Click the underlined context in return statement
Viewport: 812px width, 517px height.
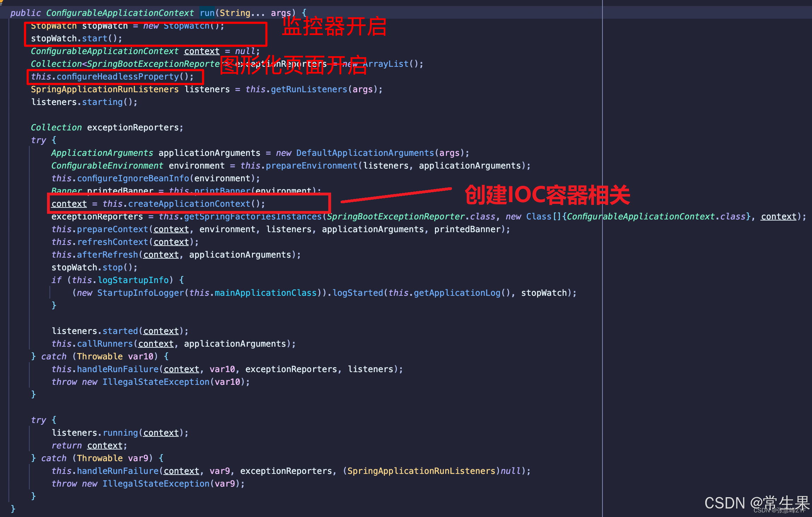click(105, 445)
